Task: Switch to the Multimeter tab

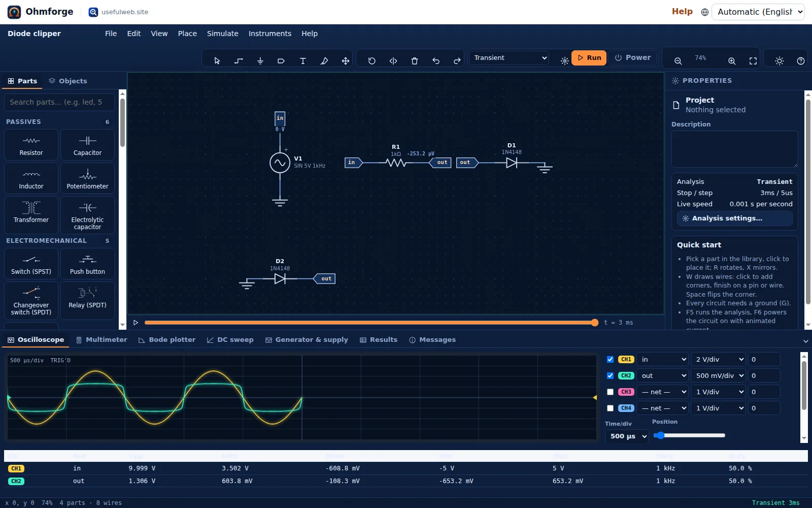Action: pos(101,340)
